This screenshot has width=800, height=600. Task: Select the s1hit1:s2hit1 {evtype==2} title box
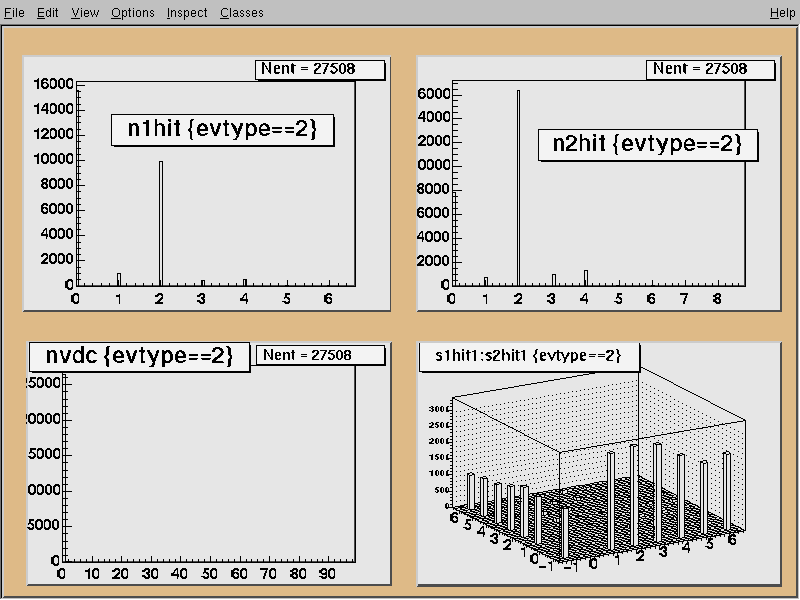pyautogui.click(x=529, y=356)
